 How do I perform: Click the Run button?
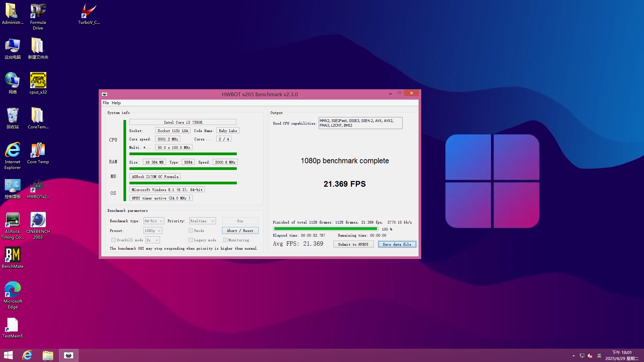240,221
